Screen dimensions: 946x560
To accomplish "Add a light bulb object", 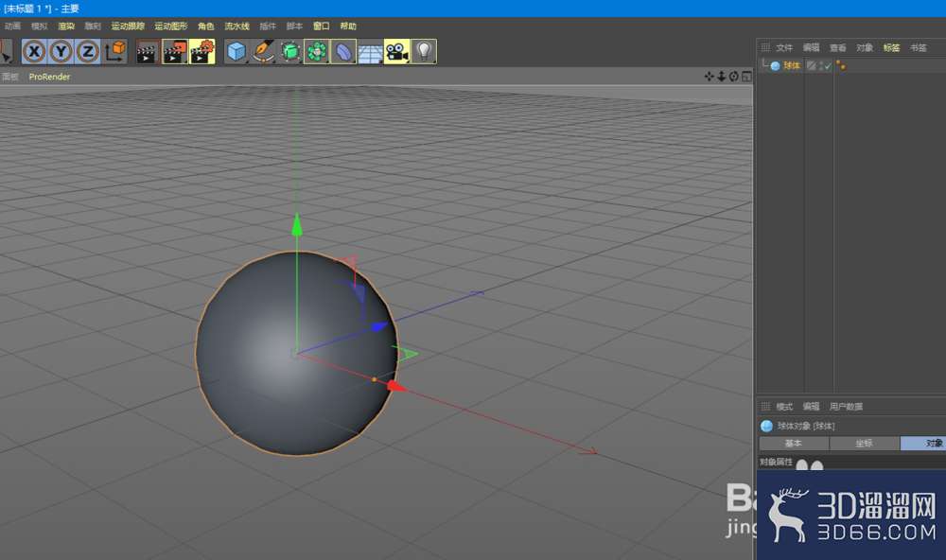I will [x=424, y=52].
